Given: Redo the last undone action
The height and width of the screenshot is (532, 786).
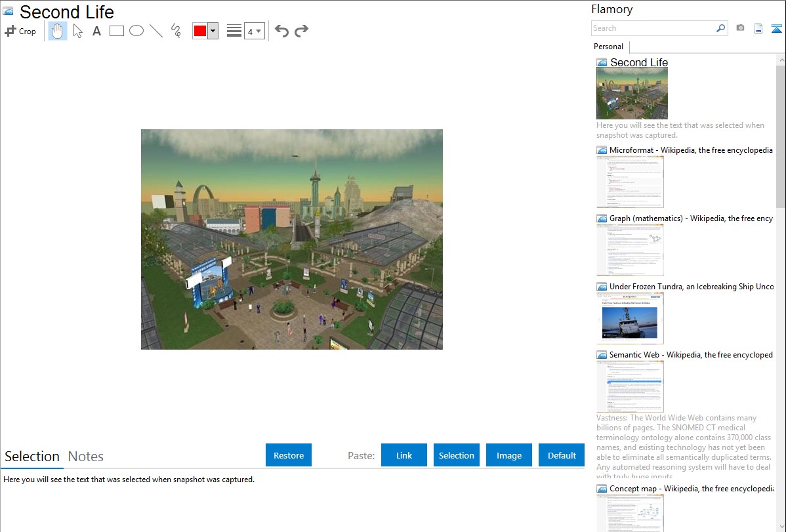Looking at the screenshot, I should 301,31.
